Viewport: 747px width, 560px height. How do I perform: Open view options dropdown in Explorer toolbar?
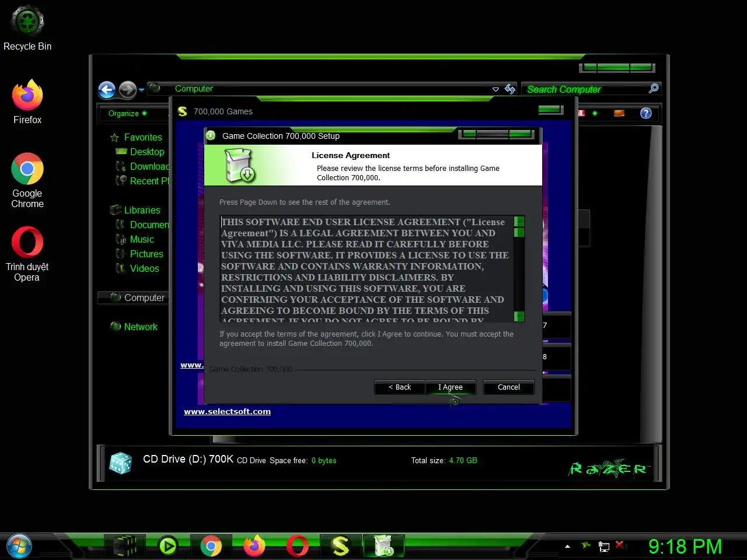click(595, 113)
